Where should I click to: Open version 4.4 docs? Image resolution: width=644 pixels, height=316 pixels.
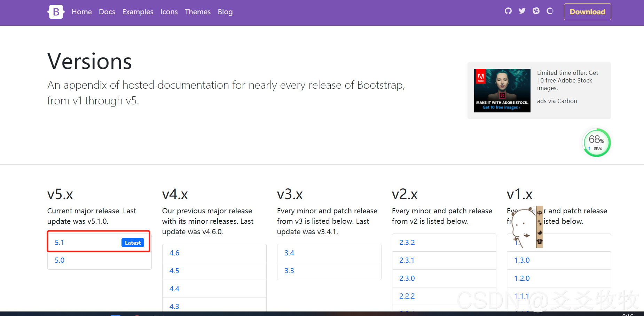214,289
